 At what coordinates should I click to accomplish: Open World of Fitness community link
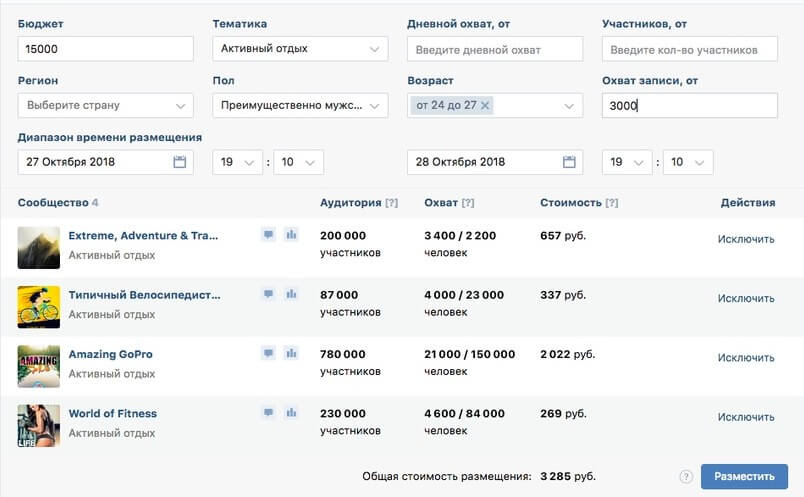tap(113, 413)
